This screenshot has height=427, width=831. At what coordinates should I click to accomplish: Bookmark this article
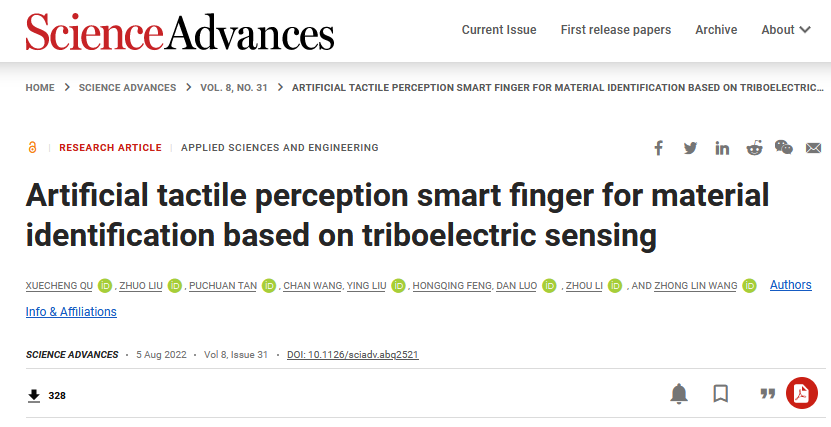click(x=721, y=394)
